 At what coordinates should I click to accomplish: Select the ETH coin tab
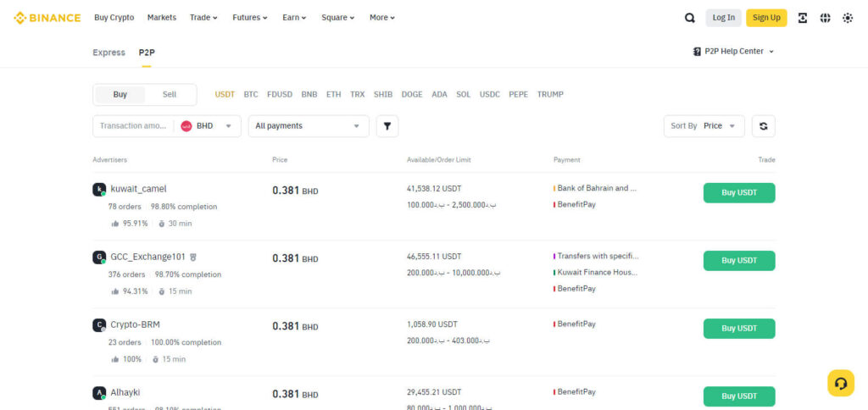tap(334, 95)
